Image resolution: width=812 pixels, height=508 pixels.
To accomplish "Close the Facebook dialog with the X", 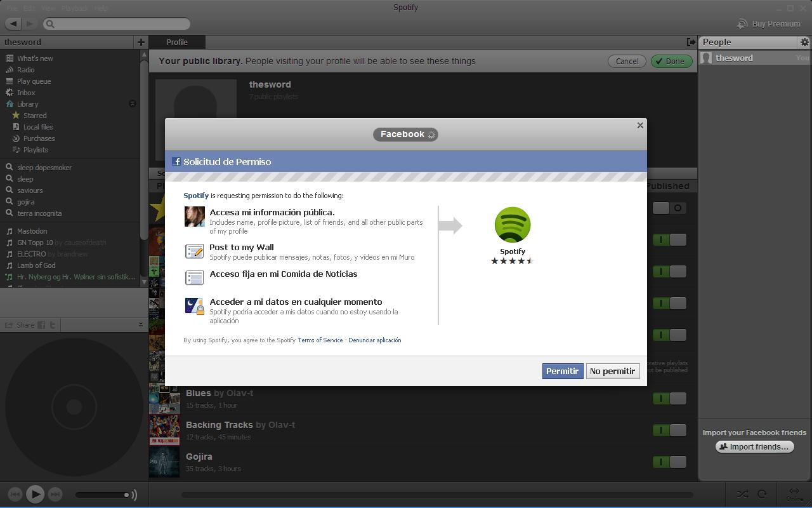I will (x=640, y=125).
